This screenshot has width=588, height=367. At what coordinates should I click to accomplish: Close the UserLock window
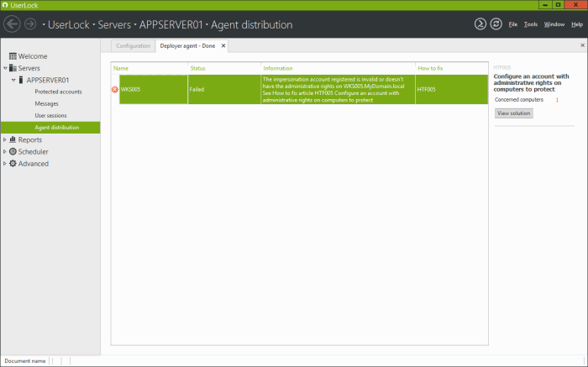tap(575, 5)
